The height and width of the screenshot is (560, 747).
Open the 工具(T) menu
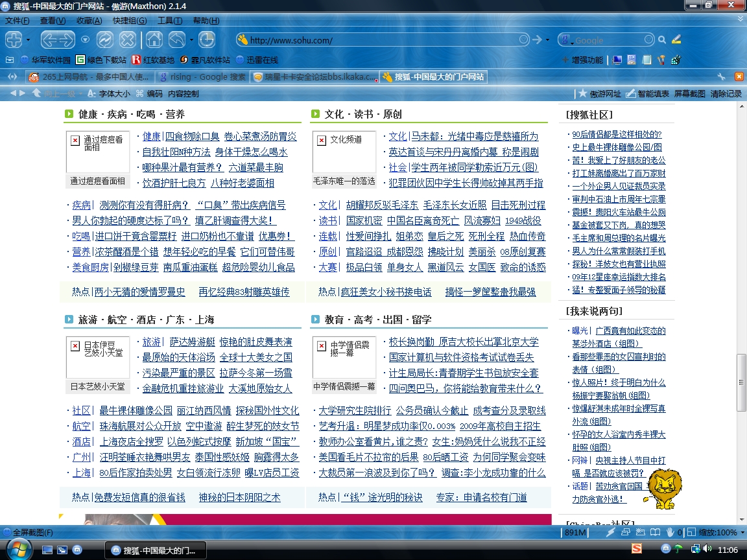click(170, 21)
